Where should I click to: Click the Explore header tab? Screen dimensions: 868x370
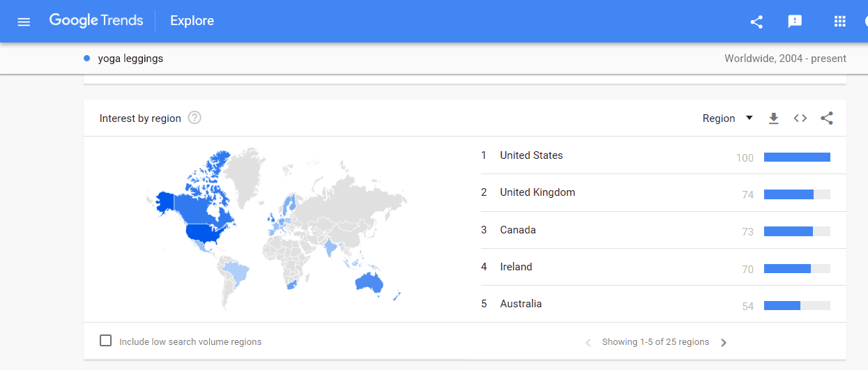pyautogui.click(x=192, y=21)
